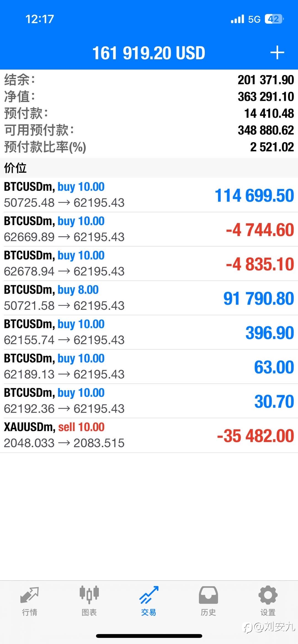Viewport: 298px width, 644px height.
Task: Tap the position with profit 63.00
Action: [149, 367]
